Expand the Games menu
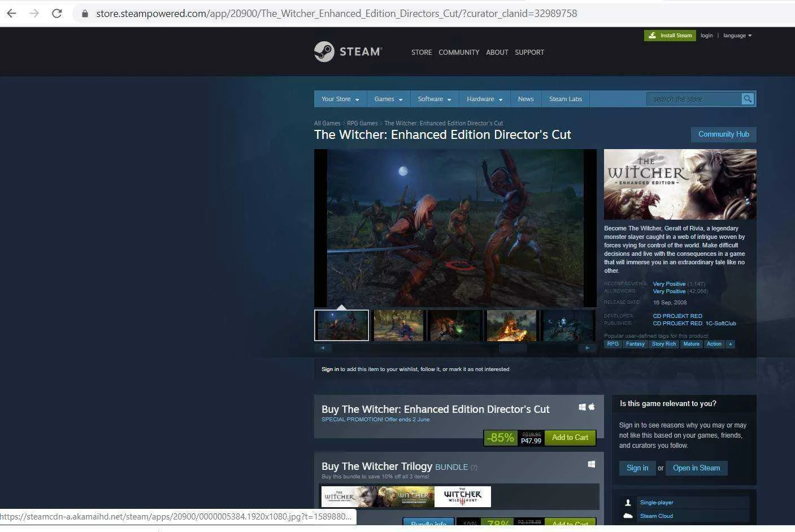Image resolution: width=795 pixels, height=532 pixels. click(x=388, y=99)
